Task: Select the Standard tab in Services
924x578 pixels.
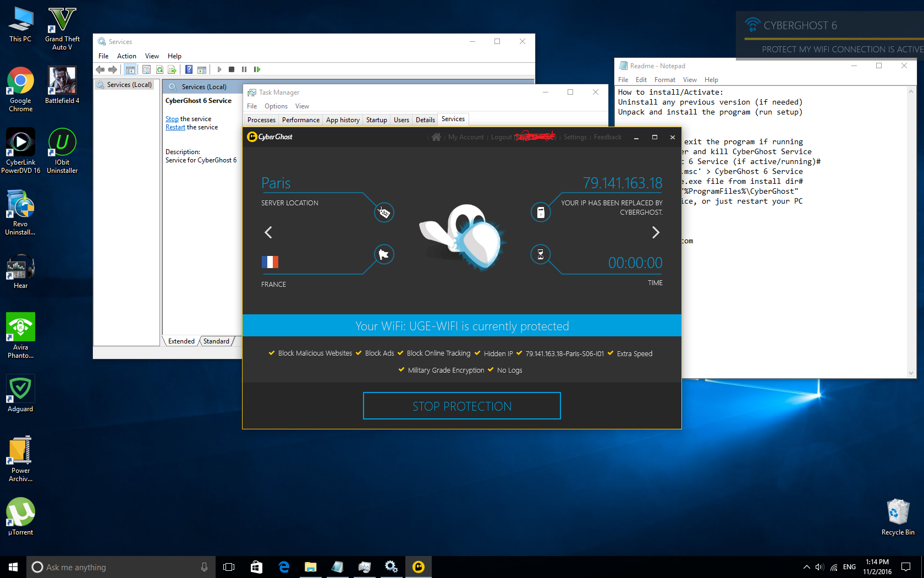Action: (216, 341)
